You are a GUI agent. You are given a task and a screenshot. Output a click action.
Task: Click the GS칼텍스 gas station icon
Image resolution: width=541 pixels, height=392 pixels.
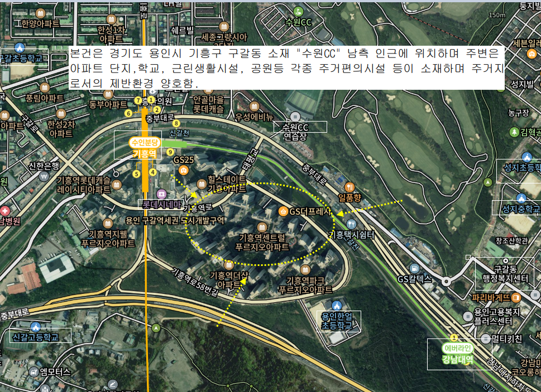click(414, 269)
